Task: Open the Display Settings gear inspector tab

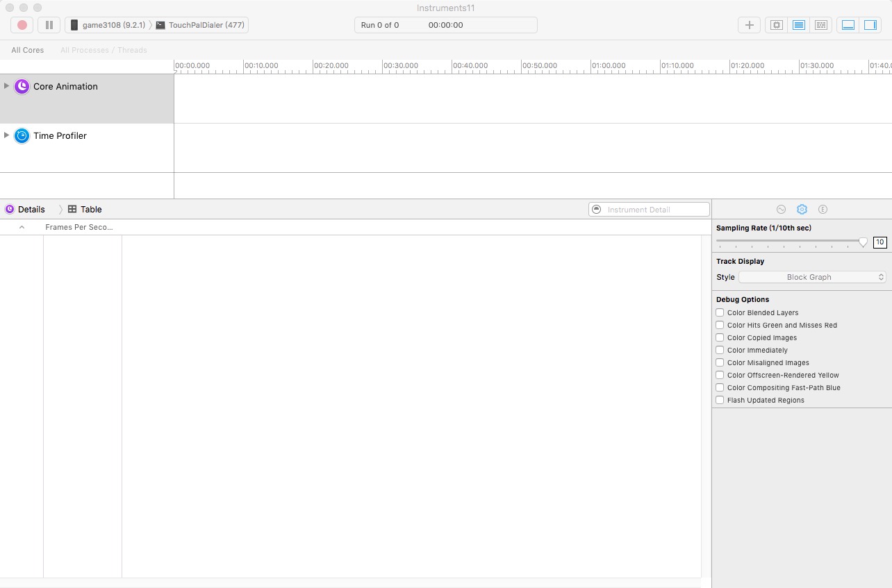Action: (x=802, y=209)
